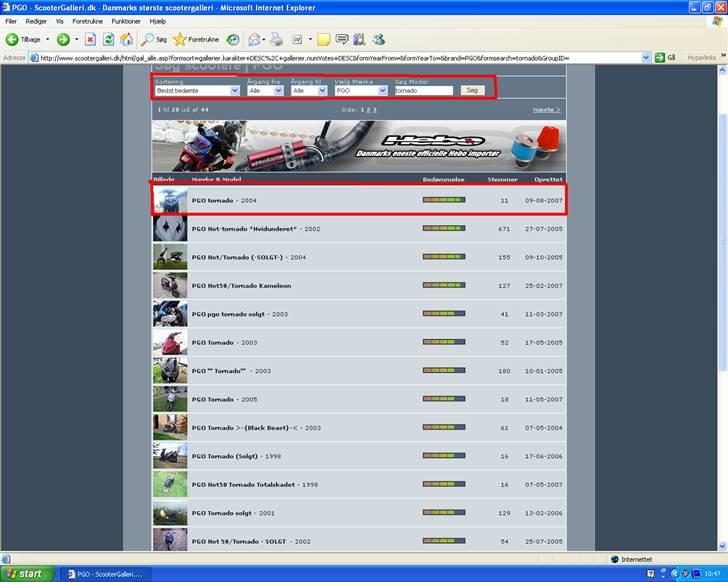Go to home page via house icon

[126, 40]
